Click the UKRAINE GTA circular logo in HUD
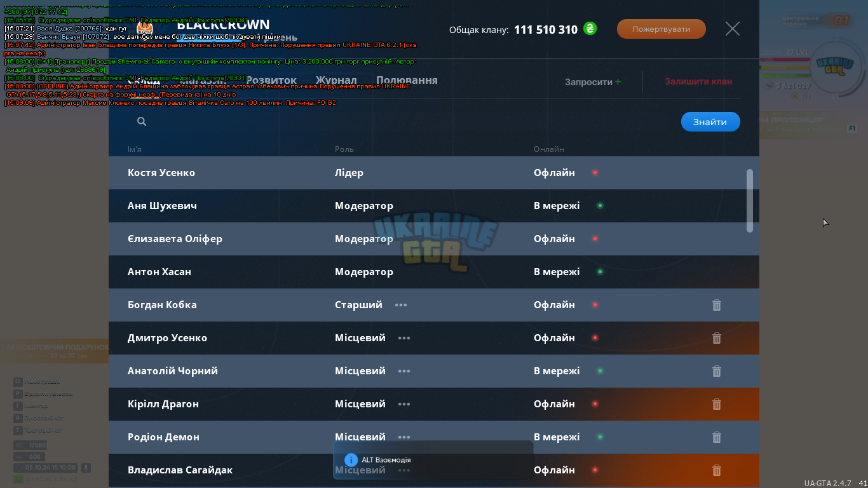This screenshot has height=488, width=868. pos(836,65)
